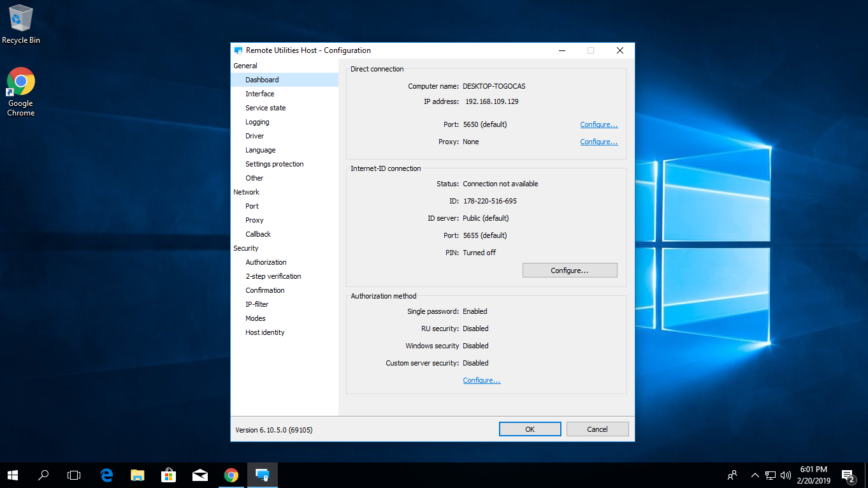This screenshot has width=868, height=488.
Task: Click the Recycle Bin desktop icon
Action: point(21,19)
